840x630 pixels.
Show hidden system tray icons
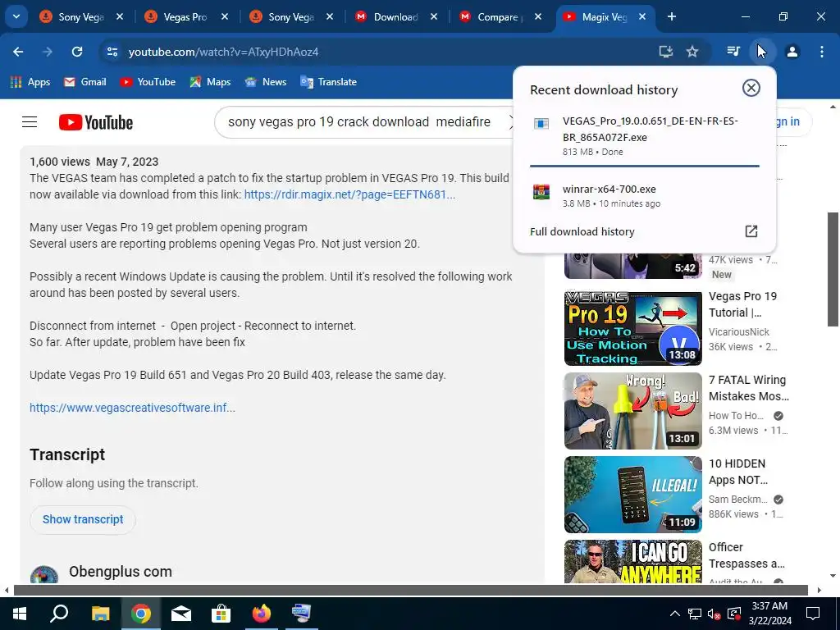(x=675, y=614)
